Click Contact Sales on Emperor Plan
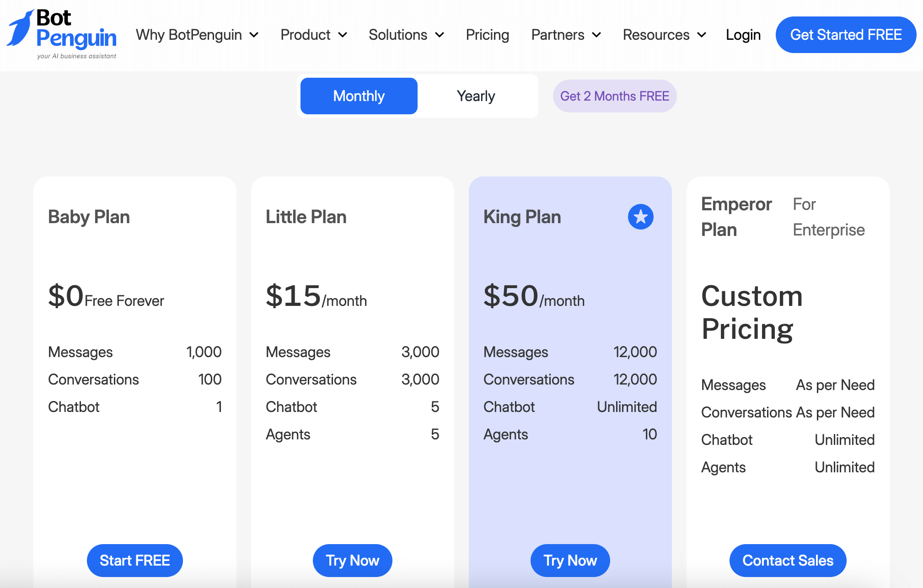Screen dimensions: 923x588 (x=788, y=561)
